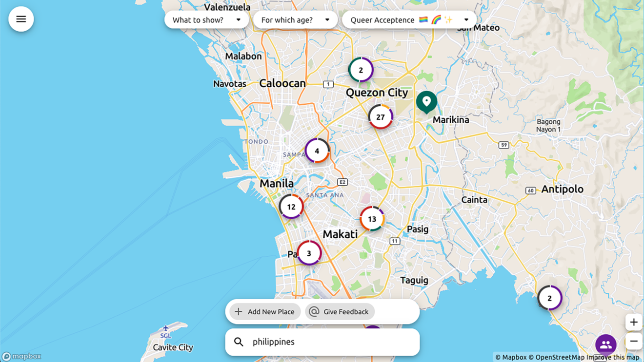644x362 pixels.
Task: Select the cluster of 2 places above Quezon City
Action: tap(361, 70)
